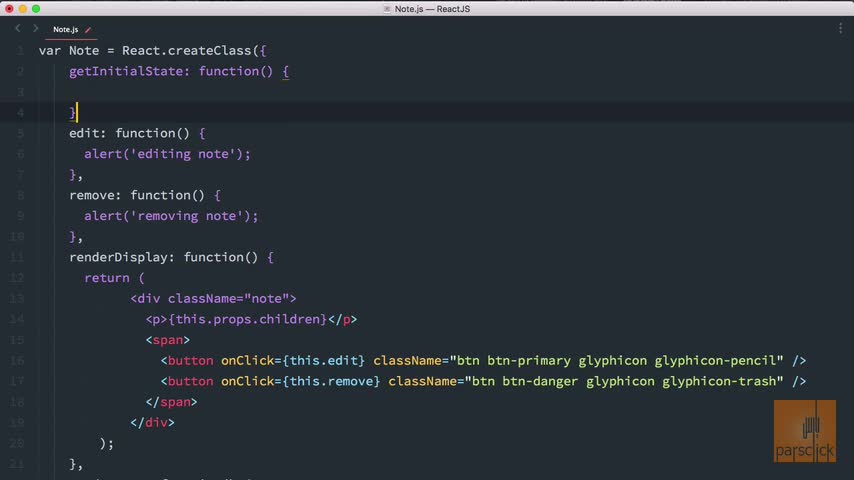Click the red close window button
The height and width of the screenshot is (480, 854).
point(9,9)
